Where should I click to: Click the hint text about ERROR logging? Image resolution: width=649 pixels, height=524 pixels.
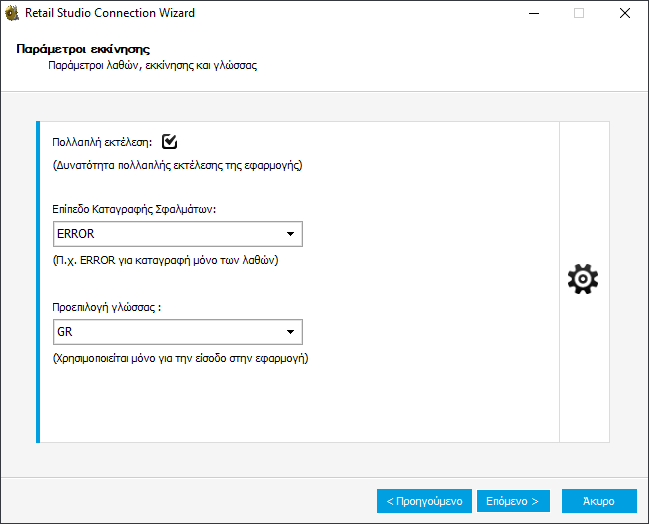(x=165, y=260)
